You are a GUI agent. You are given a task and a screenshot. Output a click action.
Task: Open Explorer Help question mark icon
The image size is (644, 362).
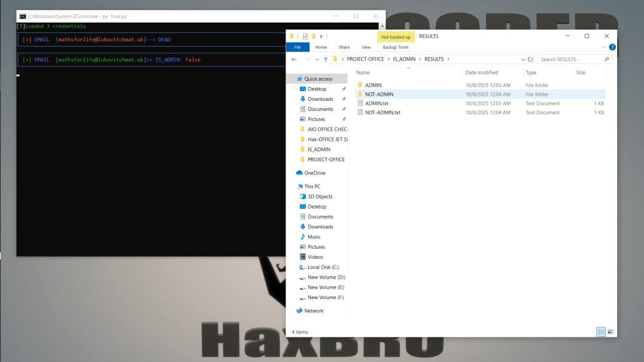coord(612,47)
